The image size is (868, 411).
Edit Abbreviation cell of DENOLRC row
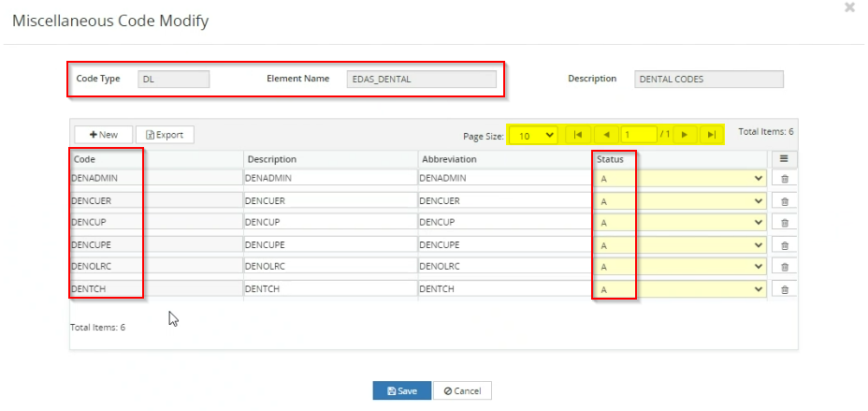(x=505, y=267)
